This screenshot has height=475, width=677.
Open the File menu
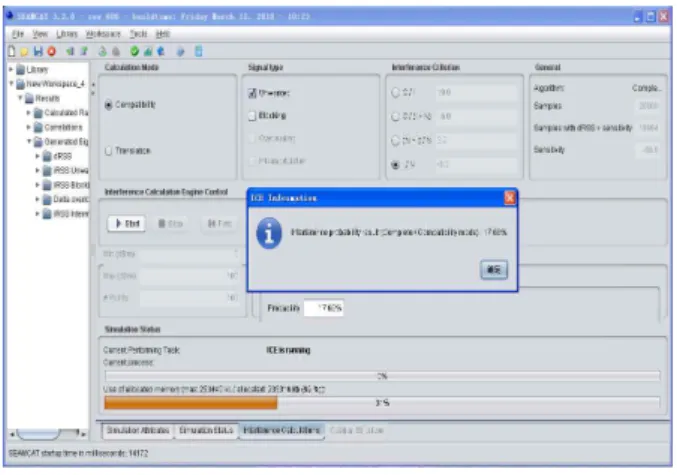point(18,34)
